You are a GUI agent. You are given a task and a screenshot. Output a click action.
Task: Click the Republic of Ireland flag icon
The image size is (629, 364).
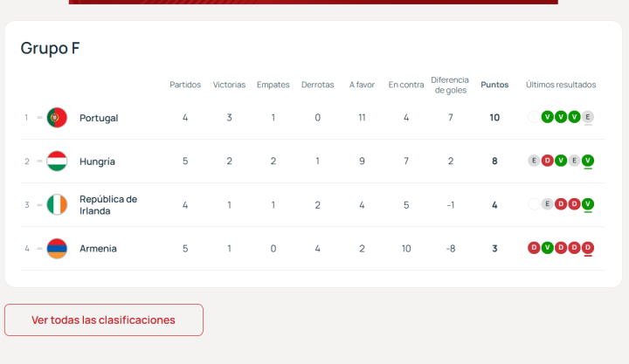[57, 205]
